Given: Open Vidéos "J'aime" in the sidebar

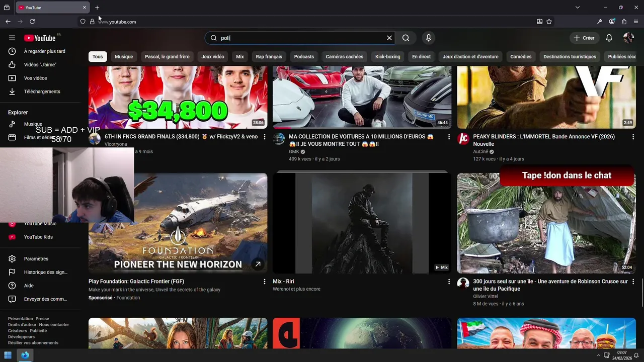Looking at the screenshot, I should point(40,64).
